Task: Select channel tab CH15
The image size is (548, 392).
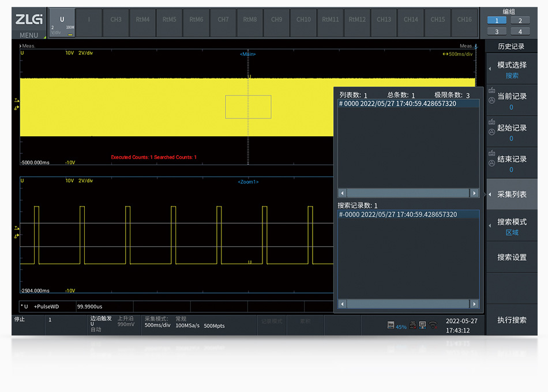Action: pyautogui.click(x=438, y=22)
